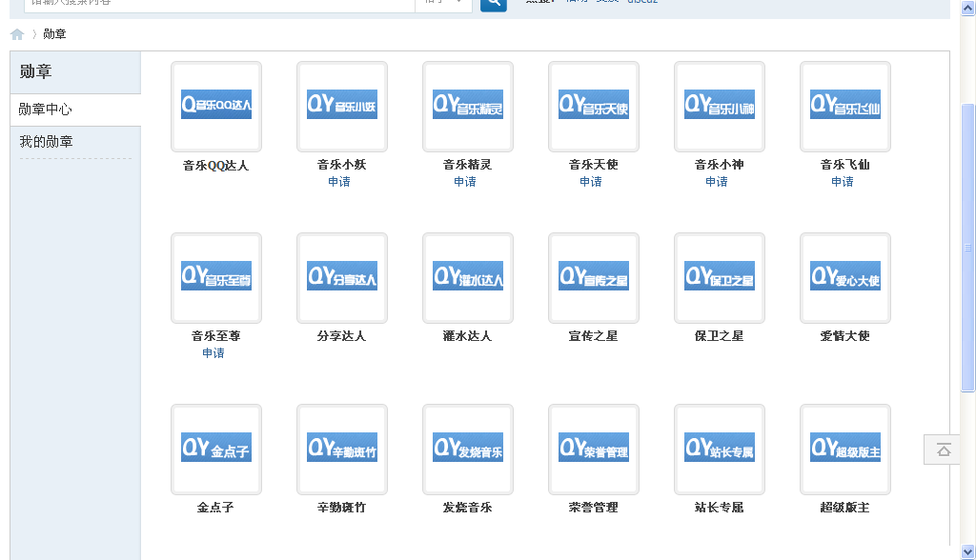Apply for 音乐至尊 medal via 申请 link
The image size is (976, 560).
click(x=213, y=353)
